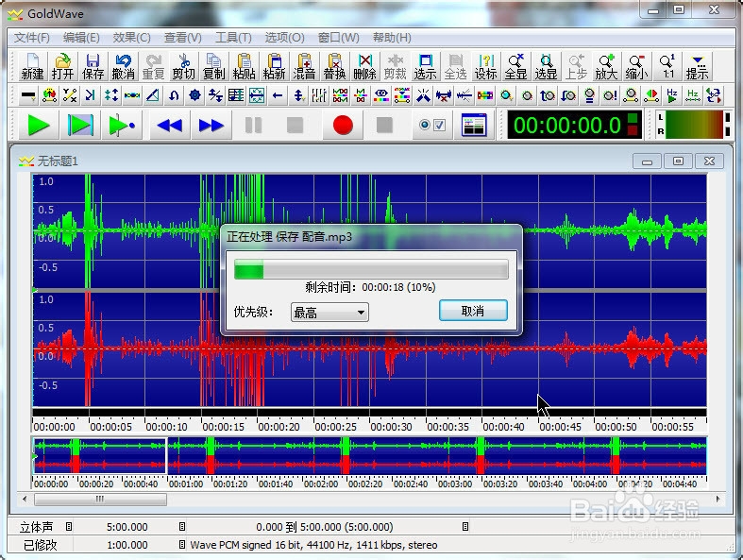This screenshot has height=560, width=743.
Task: Click the 保存 (Save) toolbar icon
Action: (x=93, y=66)
